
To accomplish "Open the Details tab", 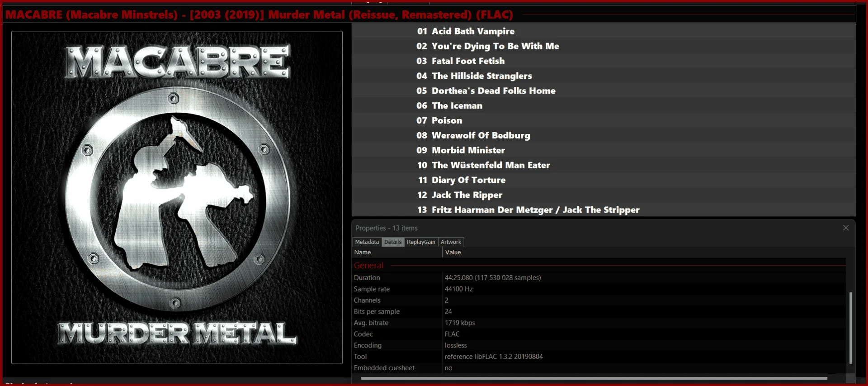I will tap(393, 242).
